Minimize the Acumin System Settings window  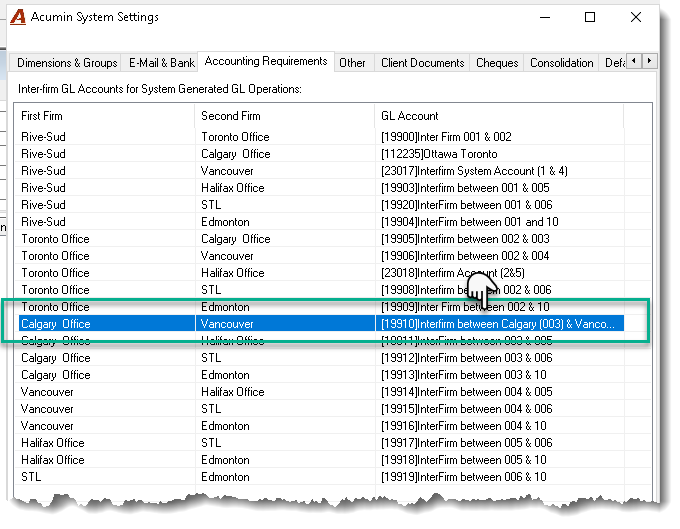tap(545, 17)
